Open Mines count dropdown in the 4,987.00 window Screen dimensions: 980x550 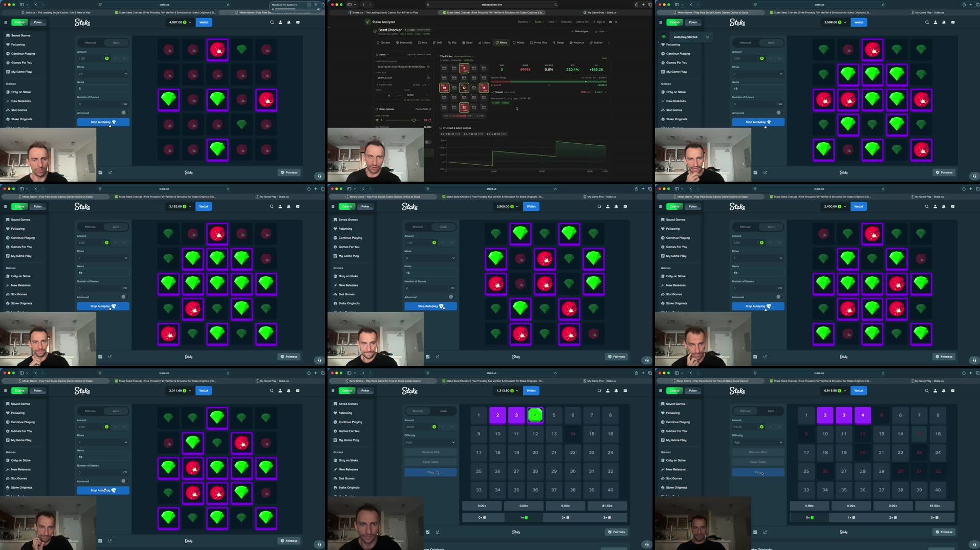click(x=103, y=74)
